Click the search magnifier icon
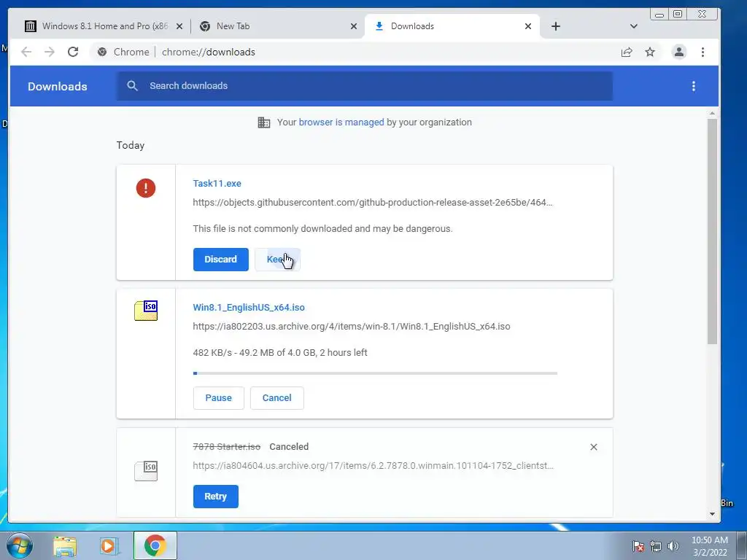747x560 pixels. [x=133, y=86]
